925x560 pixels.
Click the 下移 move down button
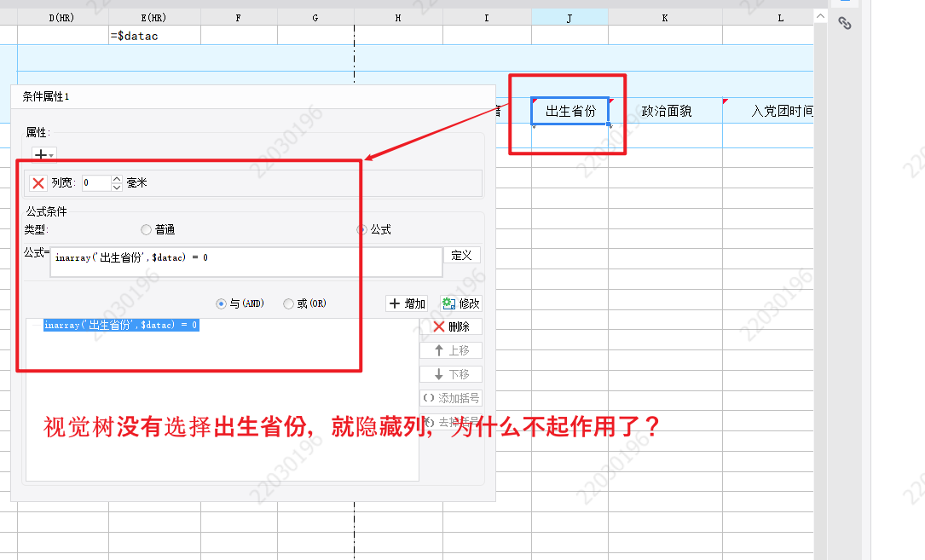(x=451, y=374)
